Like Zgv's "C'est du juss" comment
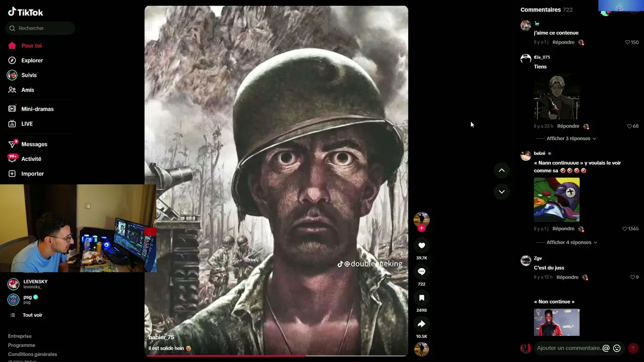Image resolution: width=644 pixels, height=362 pixels. tap(632, 277)
